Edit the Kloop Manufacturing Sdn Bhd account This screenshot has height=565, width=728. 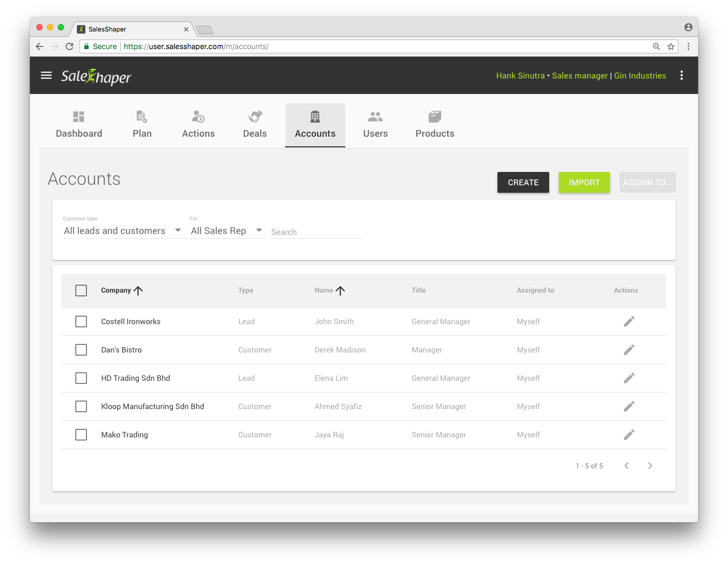629,406
